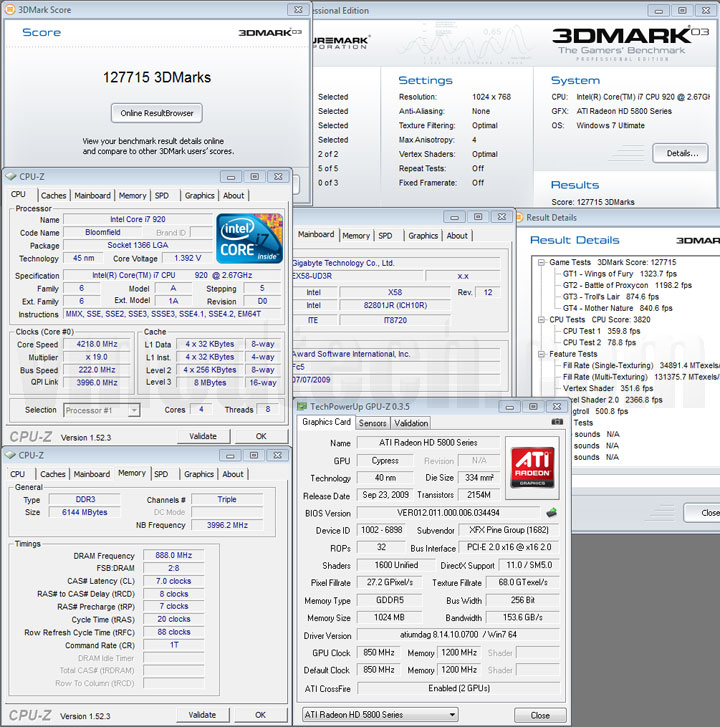Click the 127715 3DMarks score text
This screenshot has width=720, height=727.
tap(157, 77)
